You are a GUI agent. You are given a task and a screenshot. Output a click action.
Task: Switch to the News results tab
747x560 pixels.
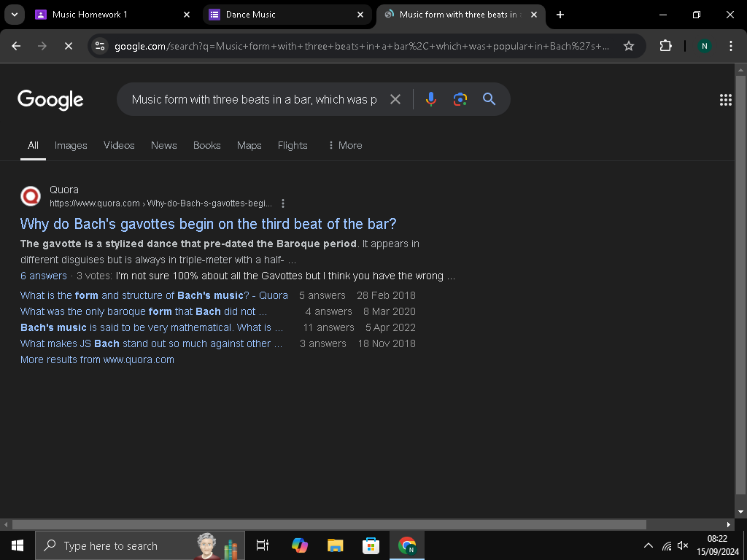(x=164, y=146)
